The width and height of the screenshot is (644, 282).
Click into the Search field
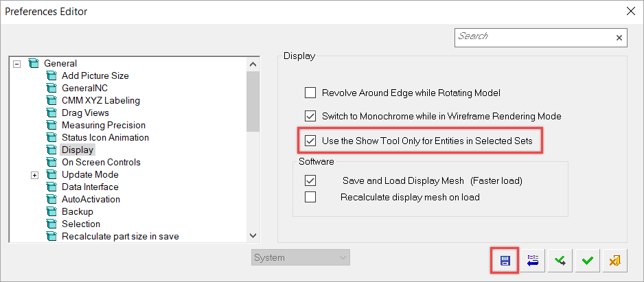point(535,37)
